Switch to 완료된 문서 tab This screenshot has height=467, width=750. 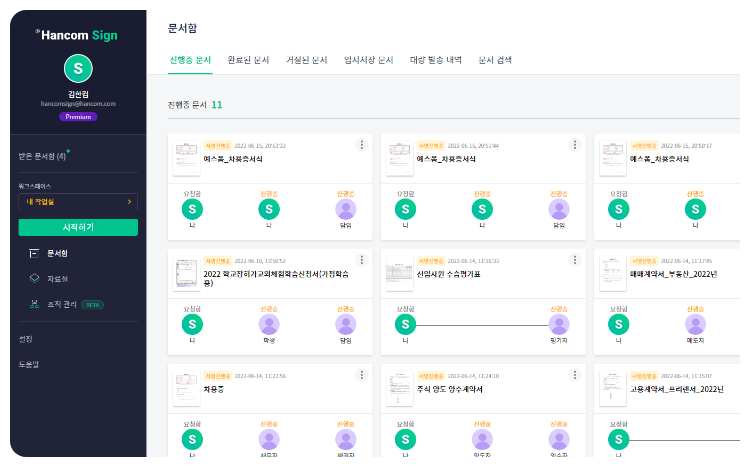click(248, 60)
